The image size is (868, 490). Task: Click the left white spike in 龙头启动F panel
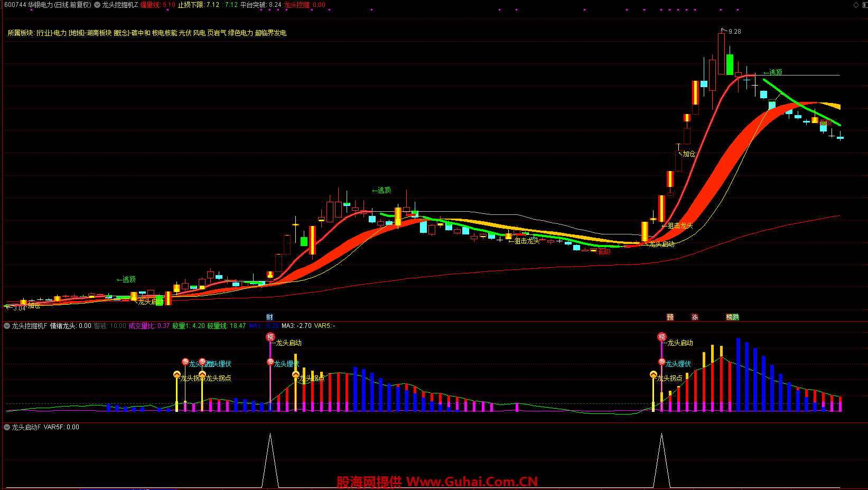270,459
